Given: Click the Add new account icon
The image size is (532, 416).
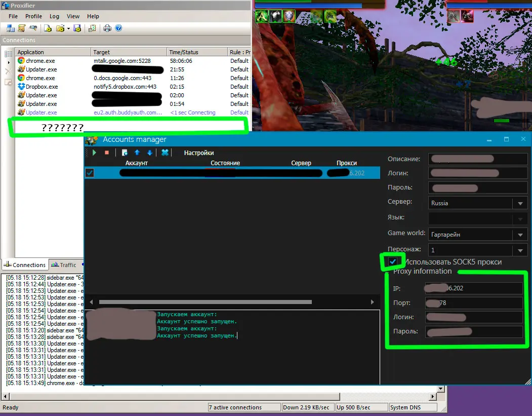Looking at the screenshot, I should pyautogui.click(x=125, y=153).
